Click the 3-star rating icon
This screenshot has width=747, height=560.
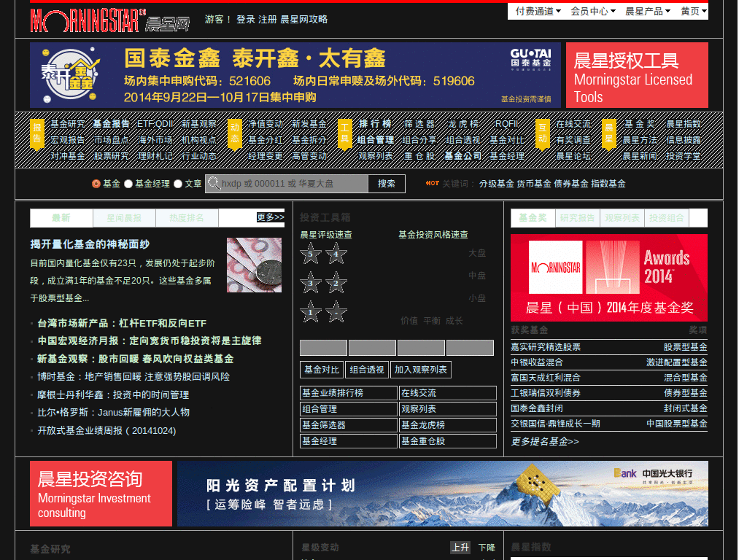pos(311,283)
